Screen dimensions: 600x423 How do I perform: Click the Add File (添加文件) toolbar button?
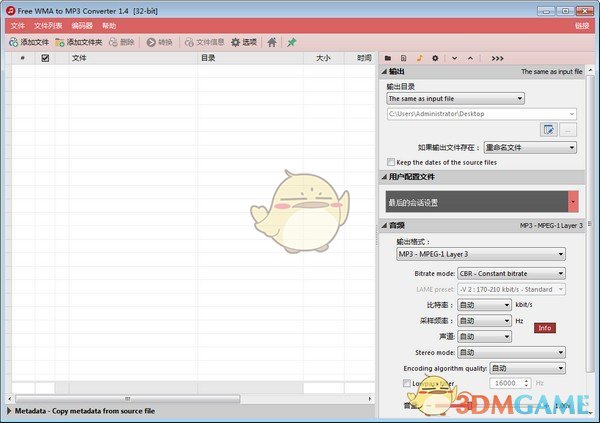pos(29,42)
